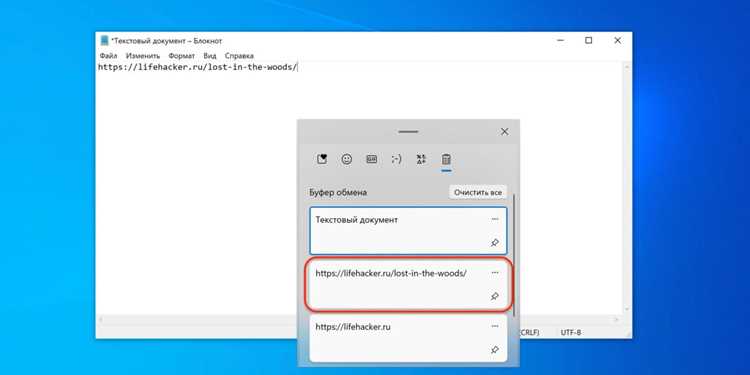Click the UTF-8 status bar entry
Screen dimensions: 750x375
pyautogui.click(x=571, y=332)
